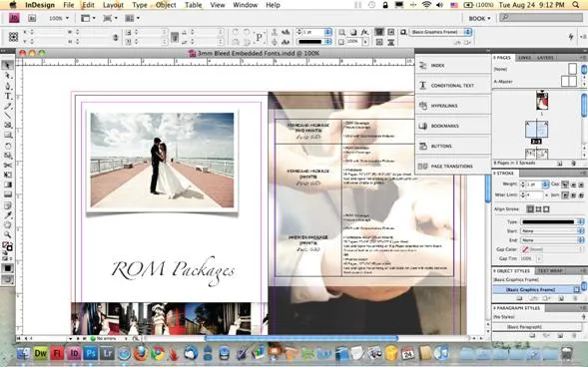Select Basic Graphics Frame highlighted object style
The width and height of the screenshot is (588, 367).
point(536,289)
